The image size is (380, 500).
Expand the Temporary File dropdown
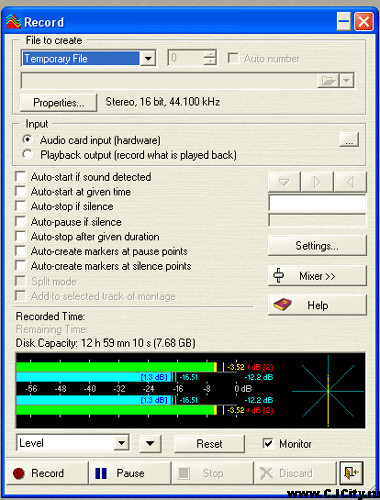coord(148,59)
